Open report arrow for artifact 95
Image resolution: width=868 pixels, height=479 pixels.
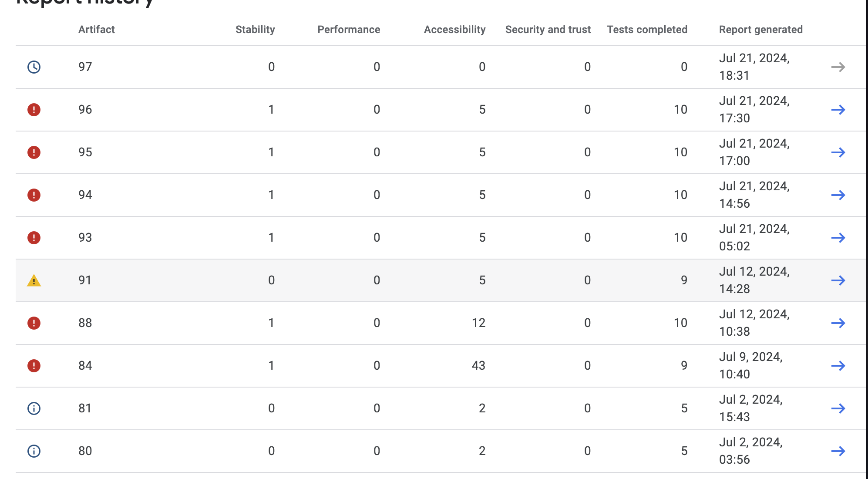click(838, 152)
